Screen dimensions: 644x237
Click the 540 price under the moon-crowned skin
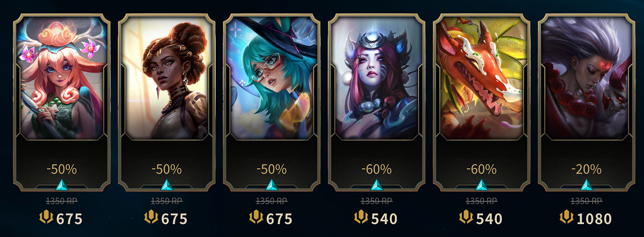384,219
